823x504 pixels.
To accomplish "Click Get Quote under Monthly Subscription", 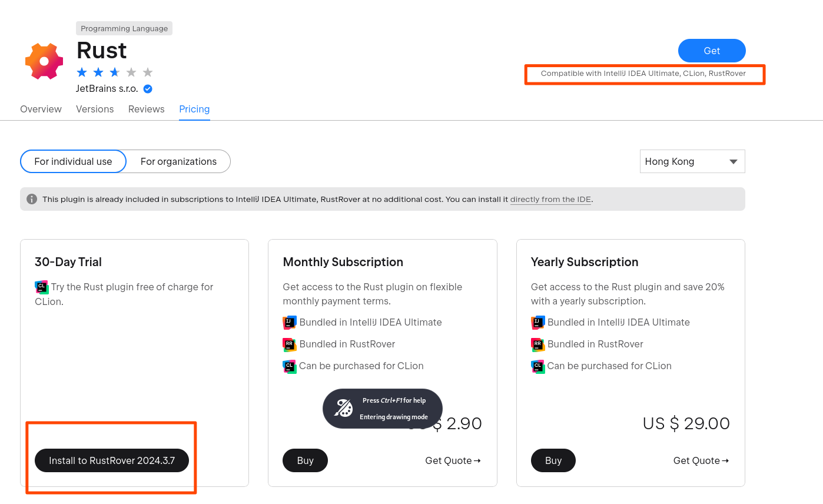I will pos(453,460).
